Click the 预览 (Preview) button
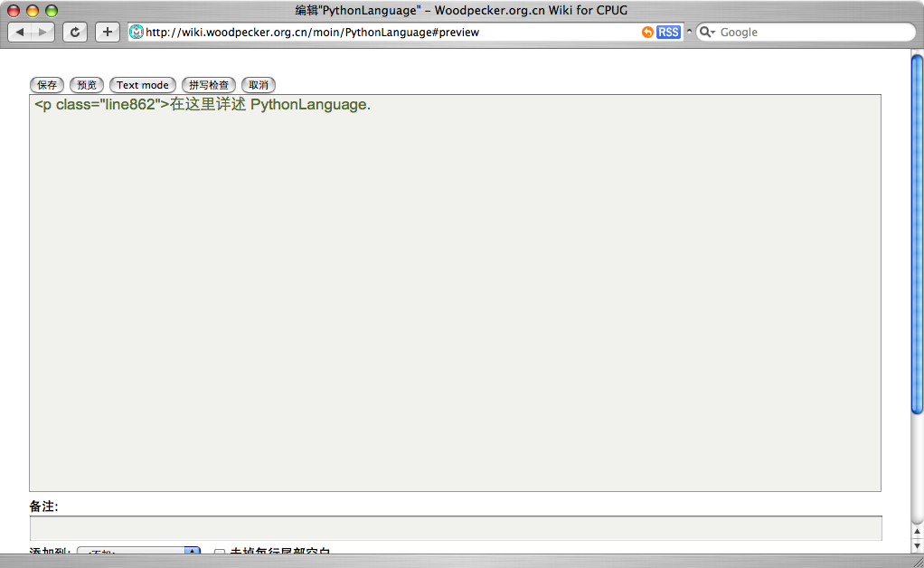This screenshot has width=924, height=568. click(87, 85)
